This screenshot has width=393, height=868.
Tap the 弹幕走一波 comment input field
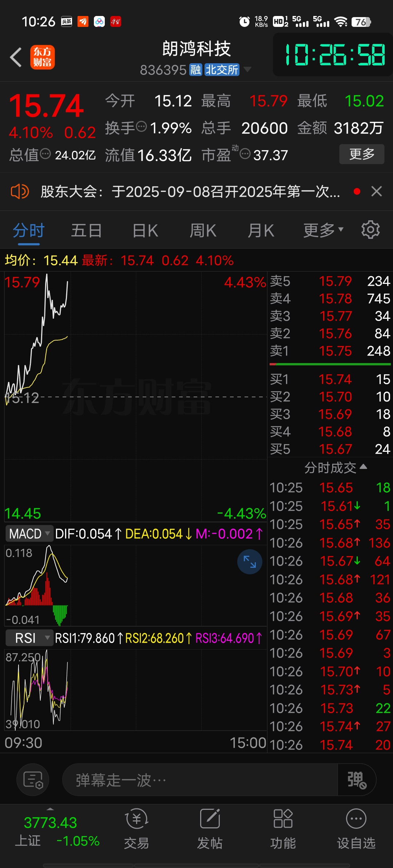point(200,780)
